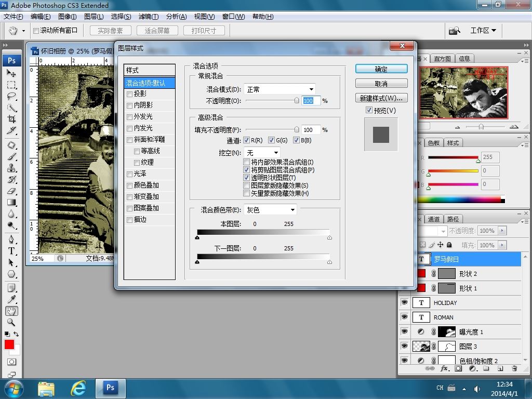This screenshot has height=399, width=532.
Task: Check 将内部效果混合成组(I) option
Action: (x=247, y=162)
